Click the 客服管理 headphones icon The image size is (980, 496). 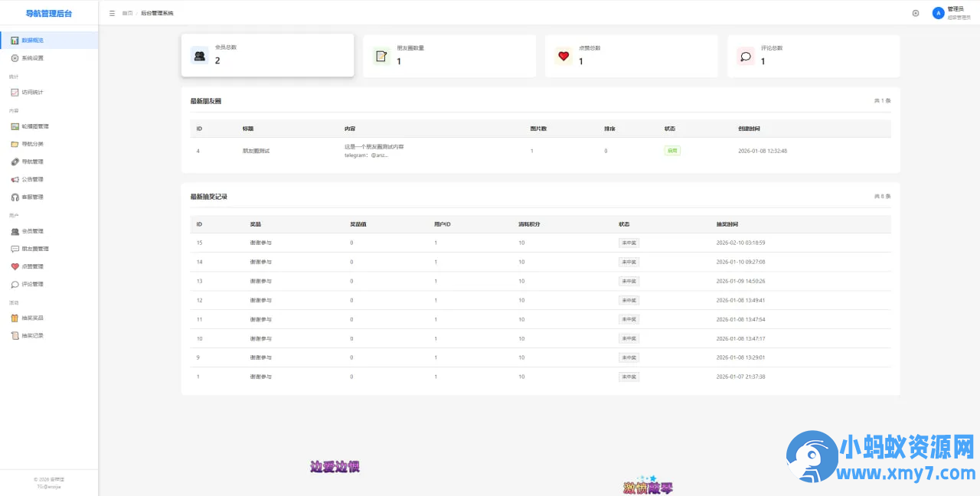pos(15,197)
